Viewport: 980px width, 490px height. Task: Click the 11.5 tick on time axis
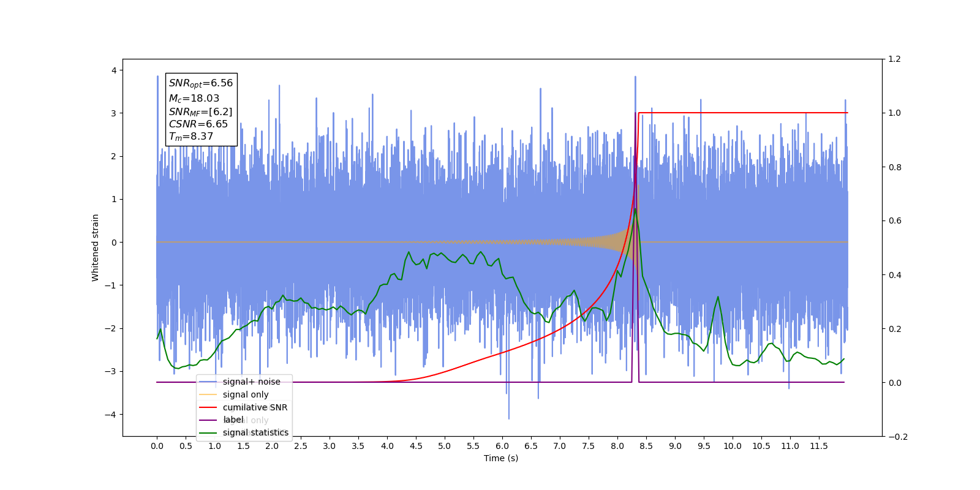tap(819, 446)
